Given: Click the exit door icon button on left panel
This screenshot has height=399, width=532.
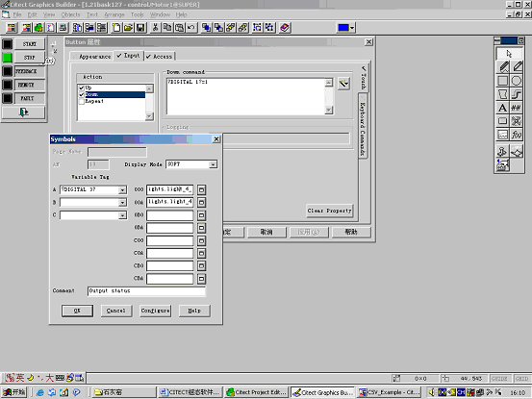Looking at the screenshot, I should point(23,112).
